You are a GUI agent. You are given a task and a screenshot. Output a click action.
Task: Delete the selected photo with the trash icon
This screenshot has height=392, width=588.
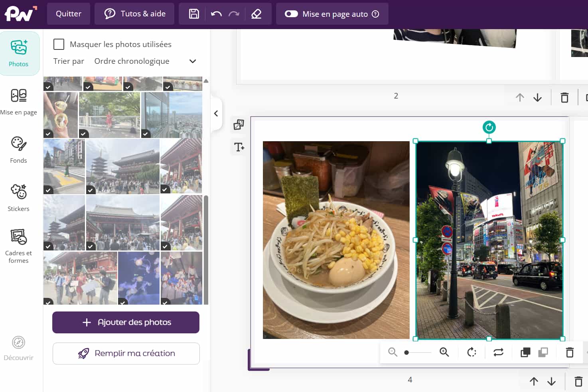pos(569,352)
